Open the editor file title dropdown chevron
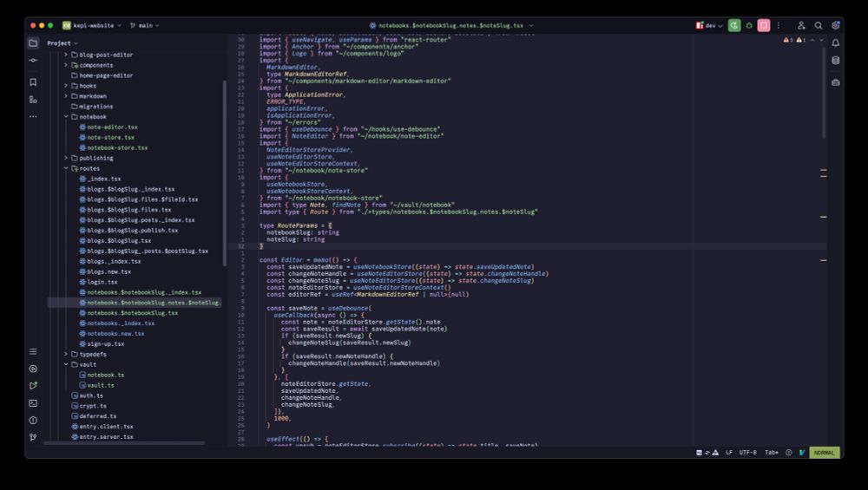Viewport: 868px width, 490px height. (531, 25)
